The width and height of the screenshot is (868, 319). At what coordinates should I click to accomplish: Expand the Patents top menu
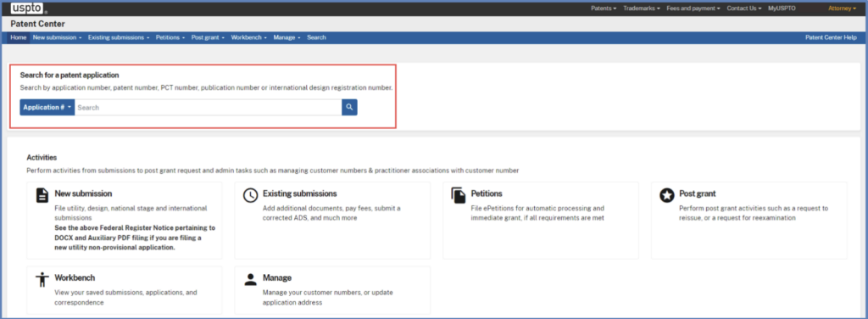[604, 8]
